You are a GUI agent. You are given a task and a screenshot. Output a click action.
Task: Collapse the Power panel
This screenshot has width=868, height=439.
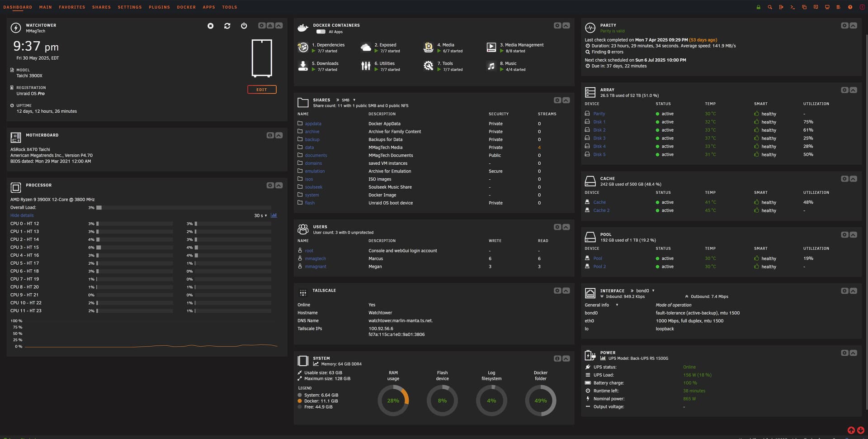pos(853,353)
